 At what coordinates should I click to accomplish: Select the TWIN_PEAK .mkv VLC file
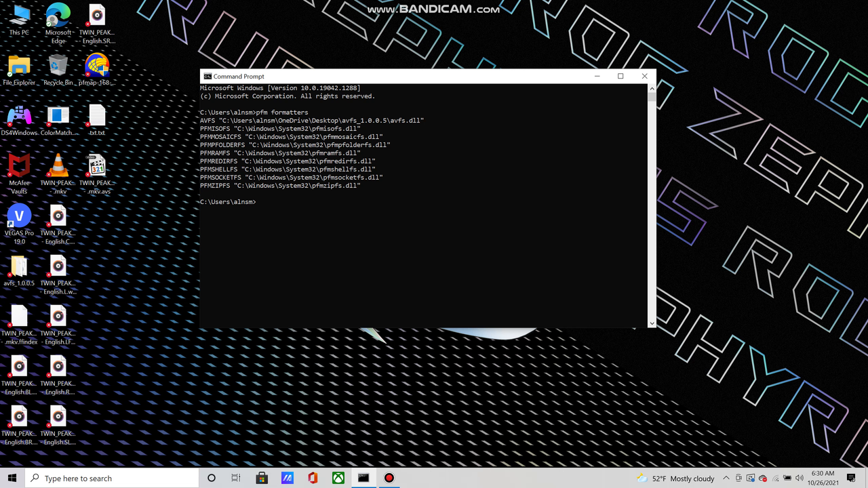58,174
